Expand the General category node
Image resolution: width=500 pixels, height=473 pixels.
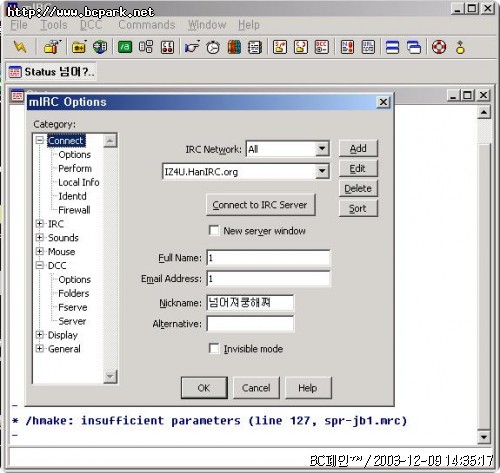click(40, 348)
